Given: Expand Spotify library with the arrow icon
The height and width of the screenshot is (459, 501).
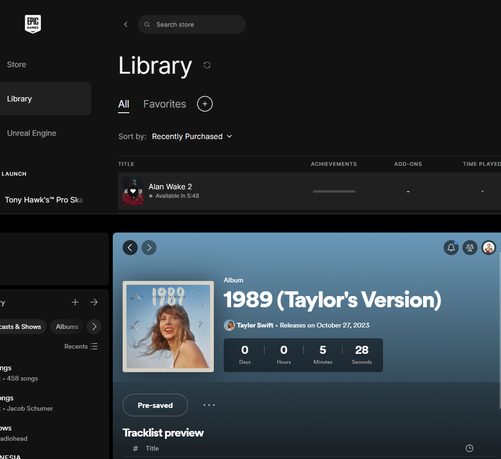Looking at the screenshot, I should tap(94, 302).
